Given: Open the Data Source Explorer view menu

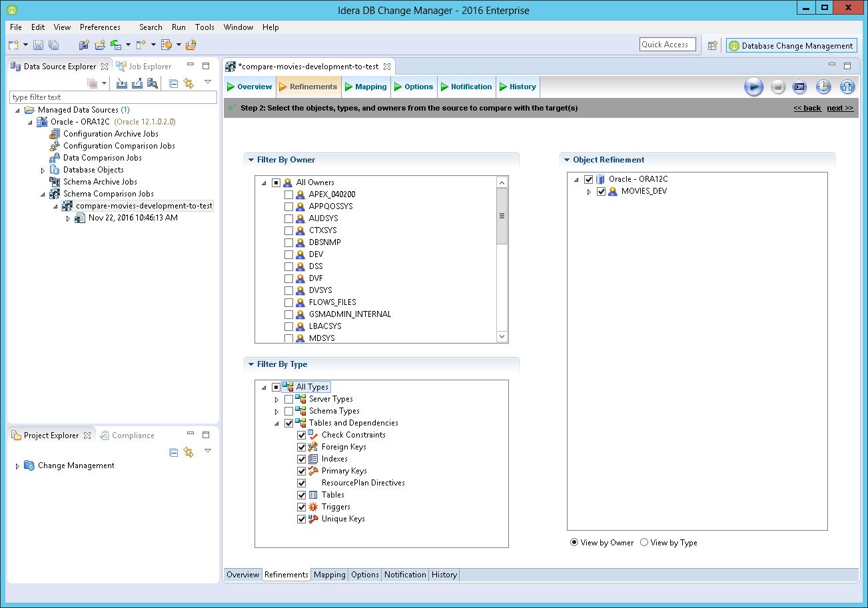Looking at the screenshot, I should point(207,82).
